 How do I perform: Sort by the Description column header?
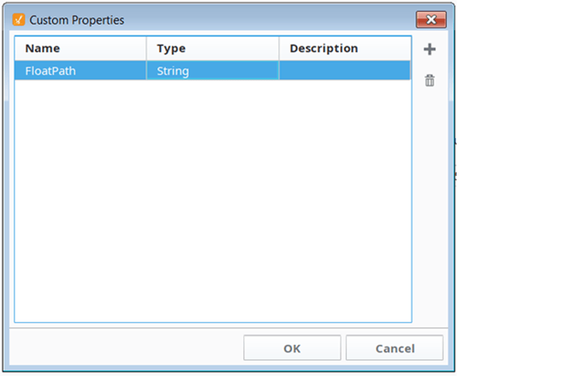click(345, 48)
